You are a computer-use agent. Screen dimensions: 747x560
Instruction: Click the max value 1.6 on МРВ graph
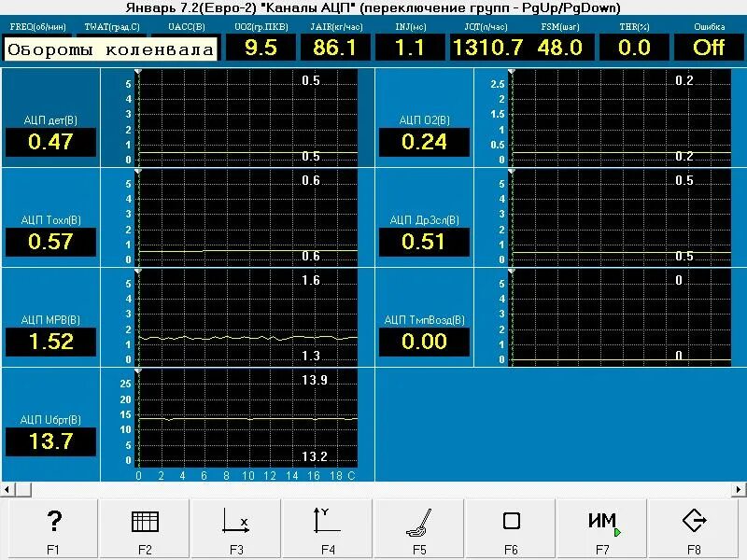pyautogui.click(x=311, y=280)
